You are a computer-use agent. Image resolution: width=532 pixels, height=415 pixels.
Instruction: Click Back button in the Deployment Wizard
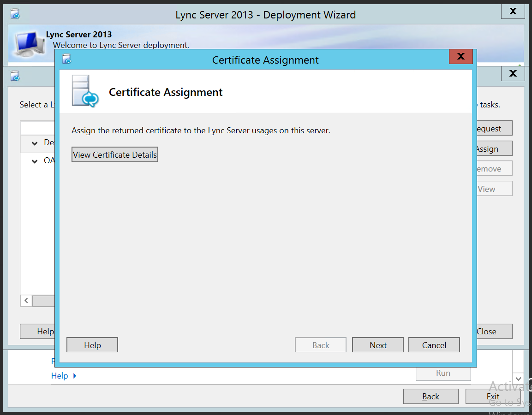431,397
